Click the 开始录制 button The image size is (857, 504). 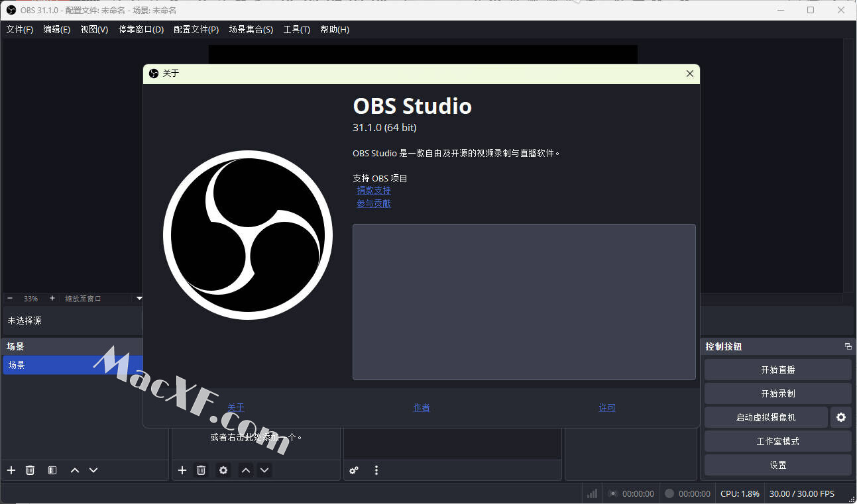point(778,393)
